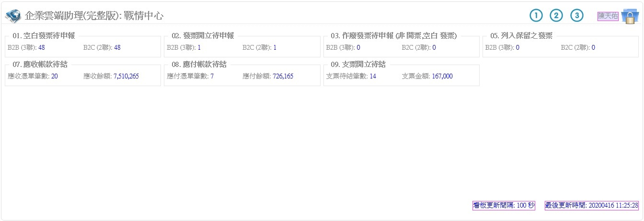The height and width of the screenshot is (221, 644).
Task: Click user name 陳天佑
Action: (x=608, y=16)
